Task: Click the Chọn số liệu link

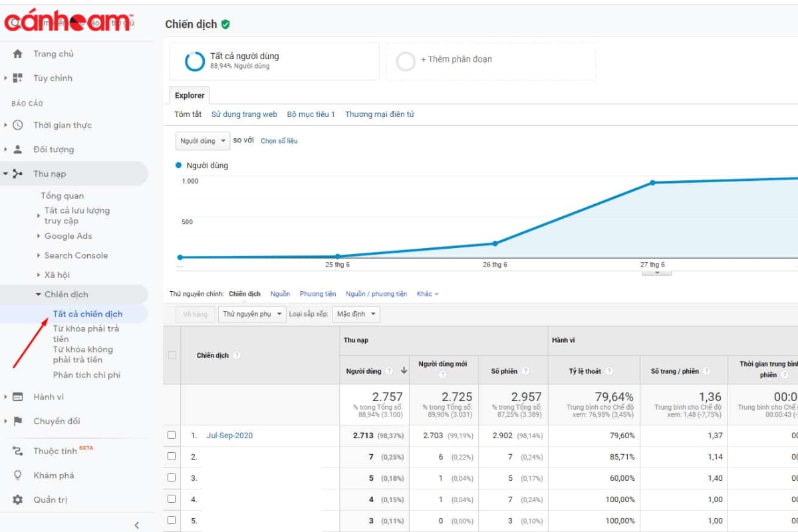Action: [x=279, y=141]
